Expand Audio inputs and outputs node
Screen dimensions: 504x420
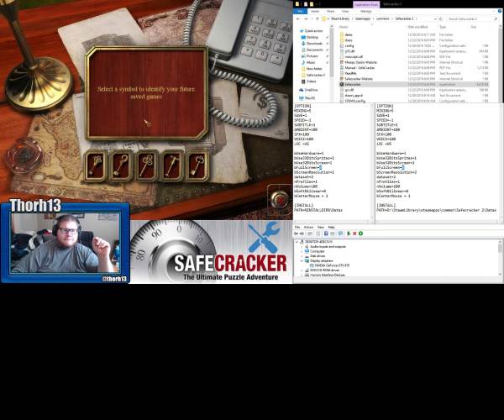pos(302,246)
